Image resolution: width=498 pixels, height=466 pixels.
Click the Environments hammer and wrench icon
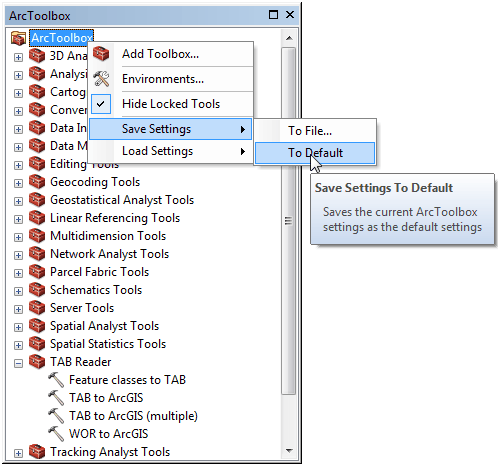101,79
